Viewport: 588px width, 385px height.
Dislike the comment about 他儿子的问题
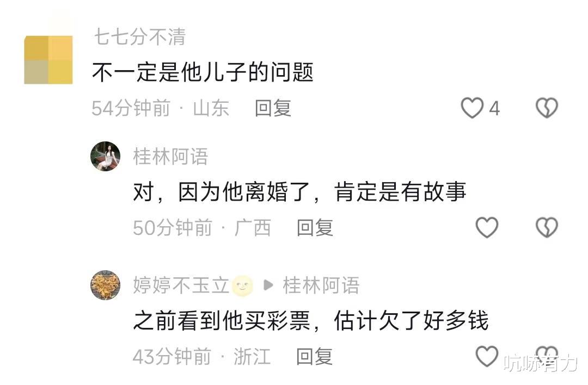547,108
